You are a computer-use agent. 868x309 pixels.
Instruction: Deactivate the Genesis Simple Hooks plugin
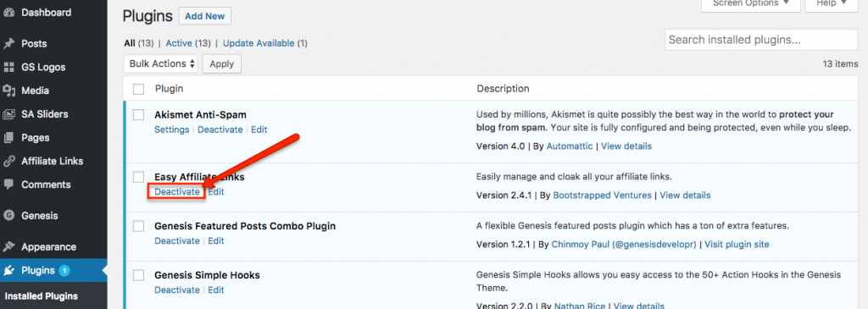coord(177,290)
